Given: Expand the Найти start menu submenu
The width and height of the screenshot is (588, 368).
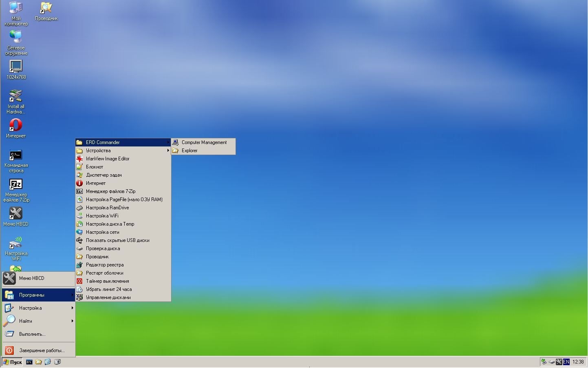Looking at the screenshot, I should (x=39, y=321).
